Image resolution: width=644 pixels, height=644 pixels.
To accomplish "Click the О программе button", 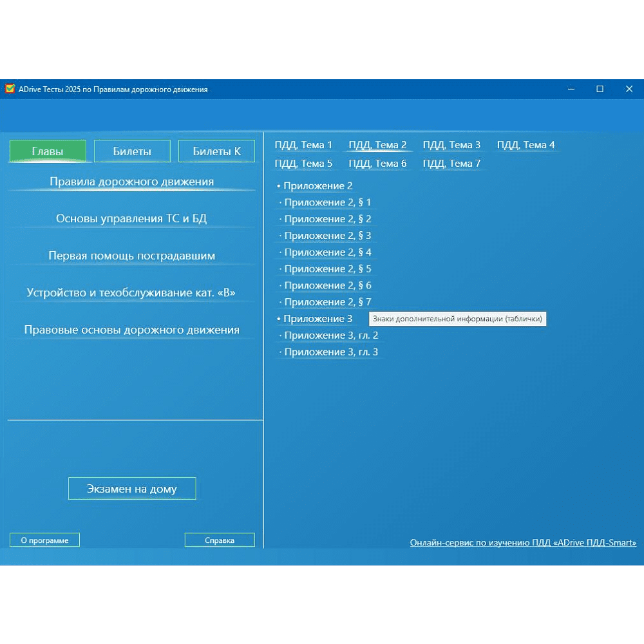I will (x=44, y=540).
